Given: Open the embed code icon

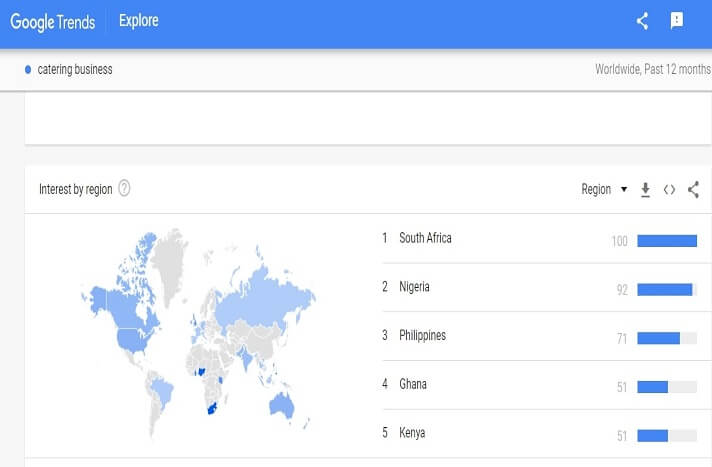Looking at the screenshot, I should pos(669,189).
